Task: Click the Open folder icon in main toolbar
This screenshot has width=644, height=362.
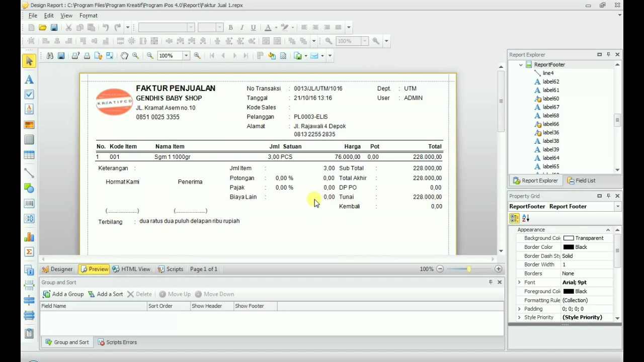Action: tap(43, 28)
